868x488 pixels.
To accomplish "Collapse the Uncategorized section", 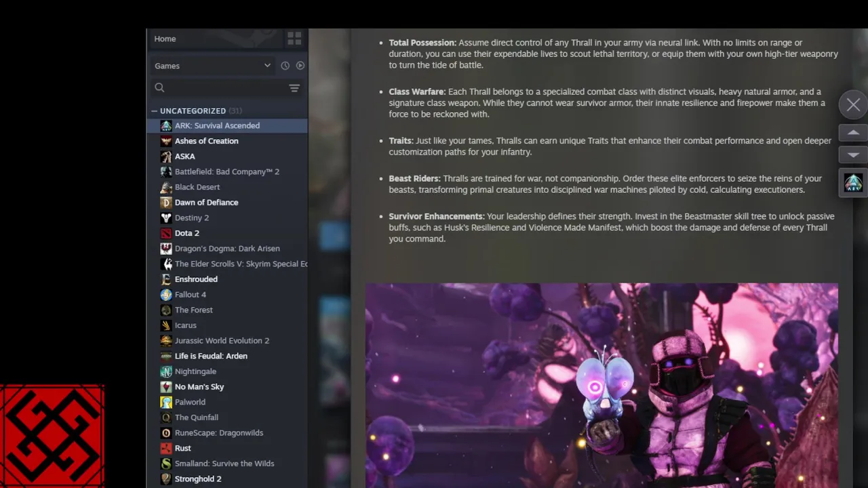I will coord(154,110).
